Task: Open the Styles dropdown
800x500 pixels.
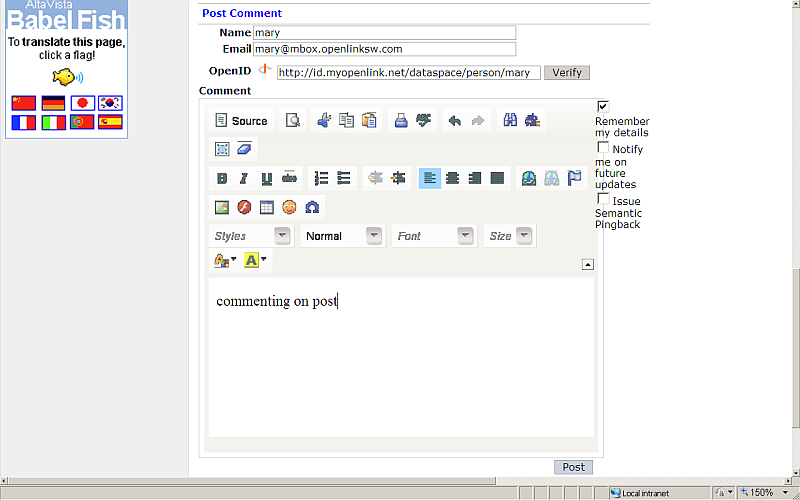Action: pyautogui.click(x=252, y=236)
